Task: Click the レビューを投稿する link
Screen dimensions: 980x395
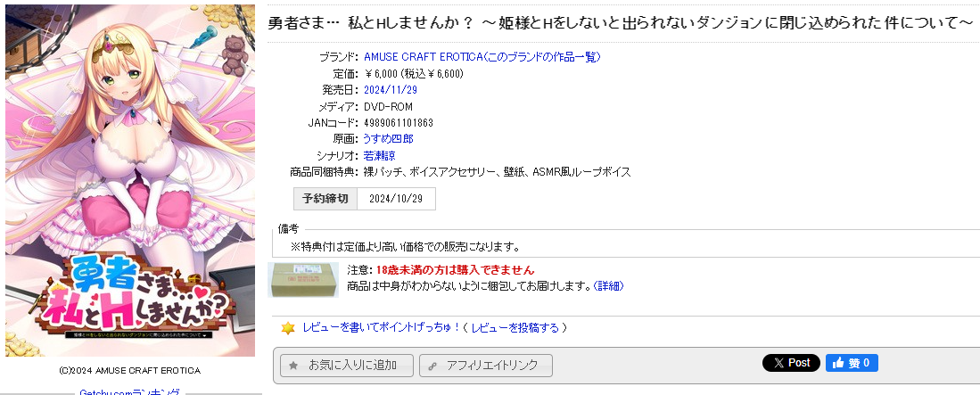Action: pyautogui.click(x=515, y=327)
